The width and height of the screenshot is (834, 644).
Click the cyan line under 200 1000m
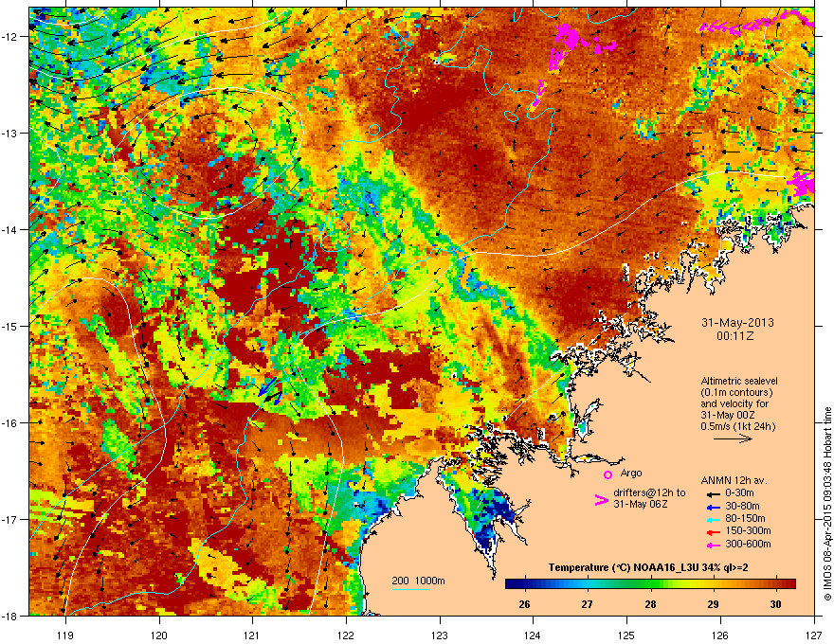coord(411,589)
